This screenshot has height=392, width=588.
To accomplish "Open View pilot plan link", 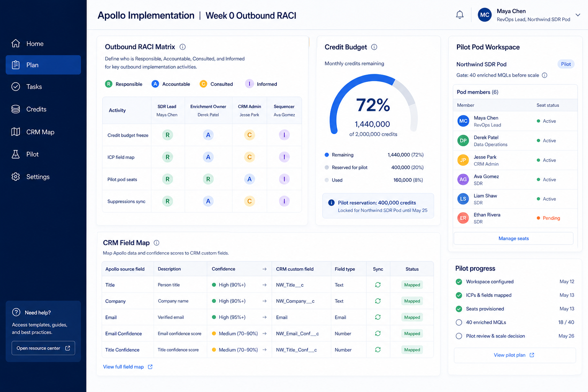I will click(x=514, y=355).
